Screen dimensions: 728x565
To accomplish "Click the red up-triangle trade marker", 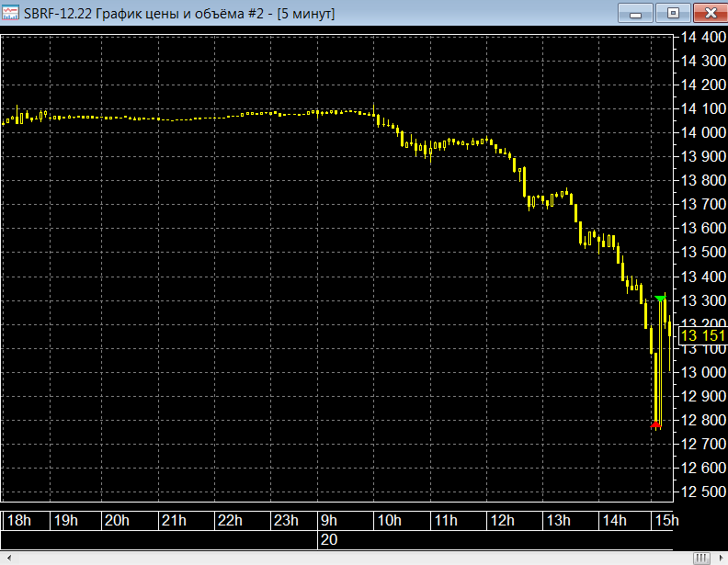I will (x=655, y=424).
